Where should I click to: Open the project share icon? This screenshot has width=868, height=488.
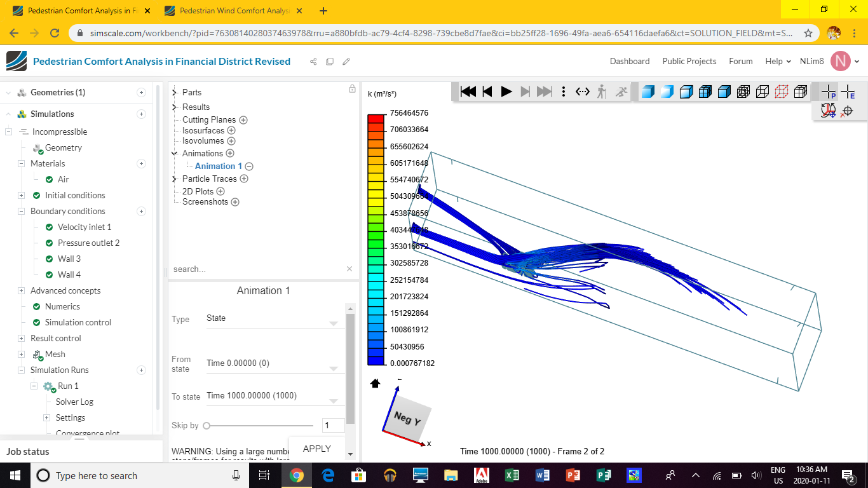pos(313,62)
